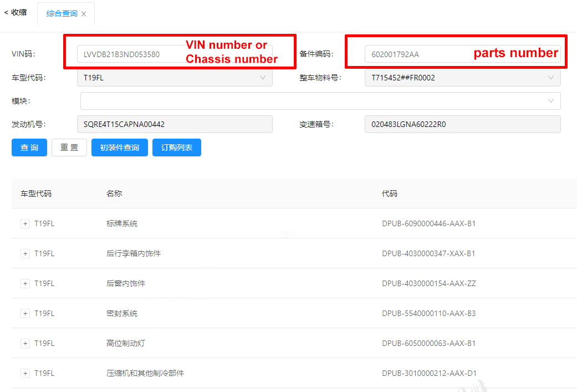The height and width of the screenshot is (392, 577).
Task: Expand the 压缩机和其他制冷部件 row plus icon
Action: pyautogui.click(x=25, y=373)
